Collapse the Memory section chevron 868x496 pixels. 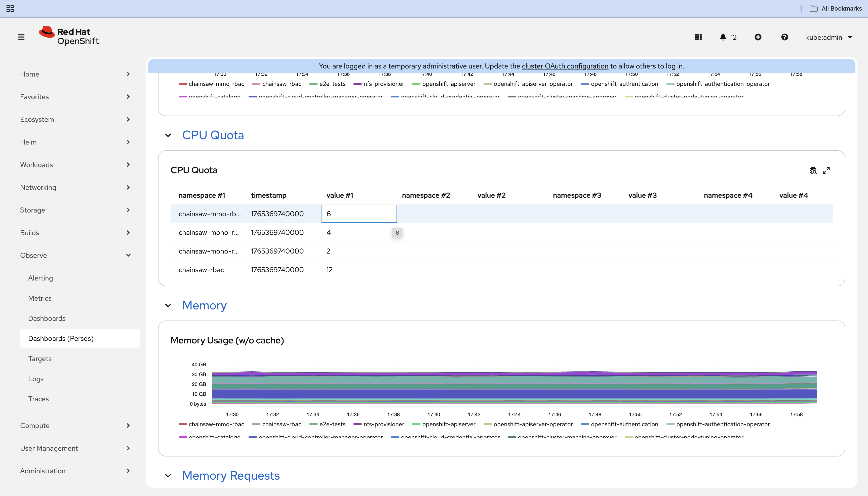[x=168, y=306]
